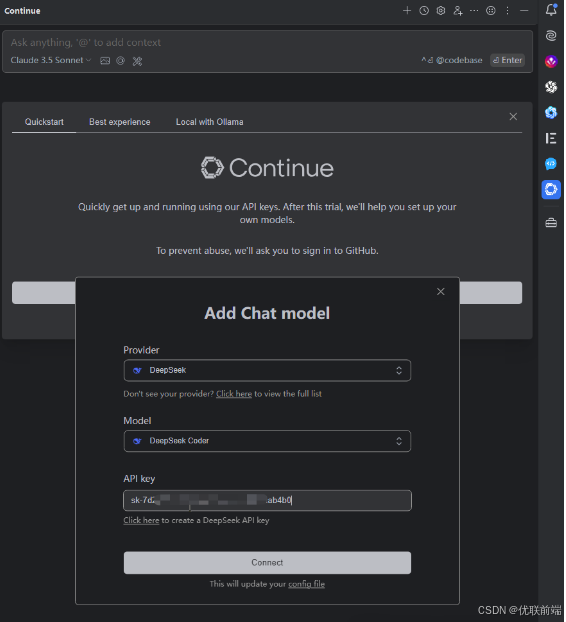Open Continue settings gear icon
Screen dimensions: 566x622
441,11
